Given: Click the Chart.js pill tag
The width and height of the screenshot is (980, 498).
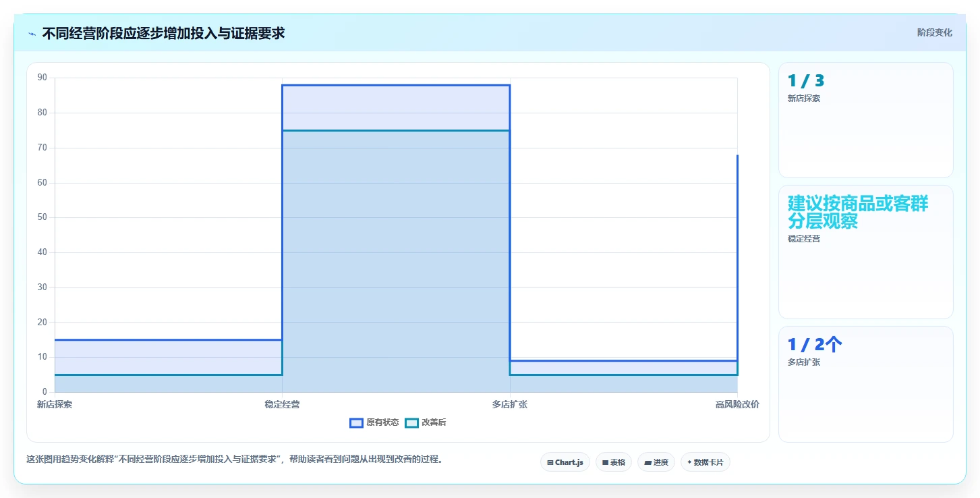Looking at the screenshot, I should tap(565, 462).
